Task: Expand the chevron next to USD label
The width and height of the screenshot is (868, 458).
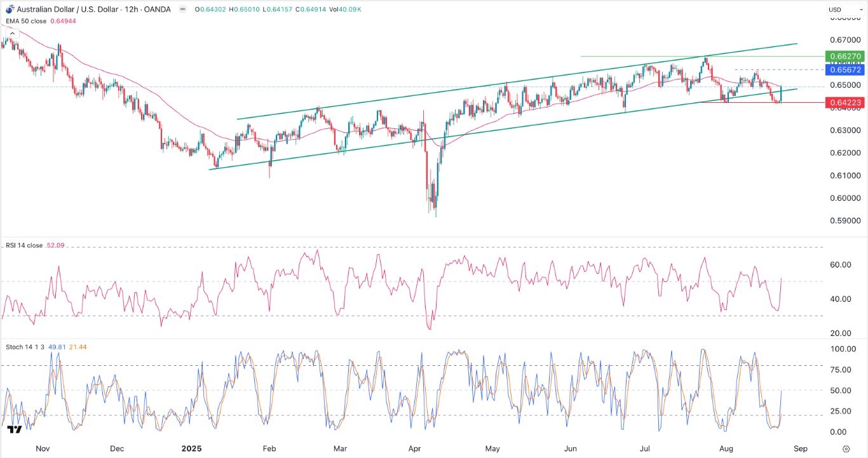Action: [860, 10]
